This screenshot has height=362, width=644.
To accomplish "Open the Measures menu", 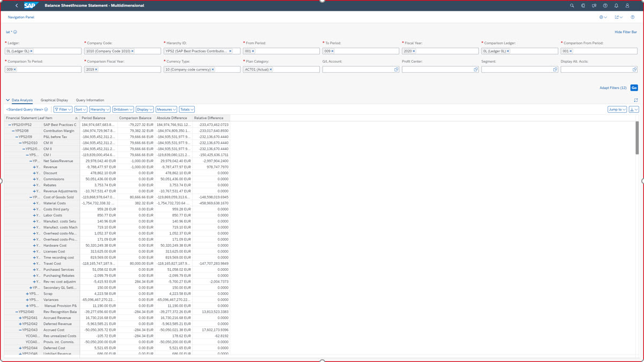I will (166, 109).
